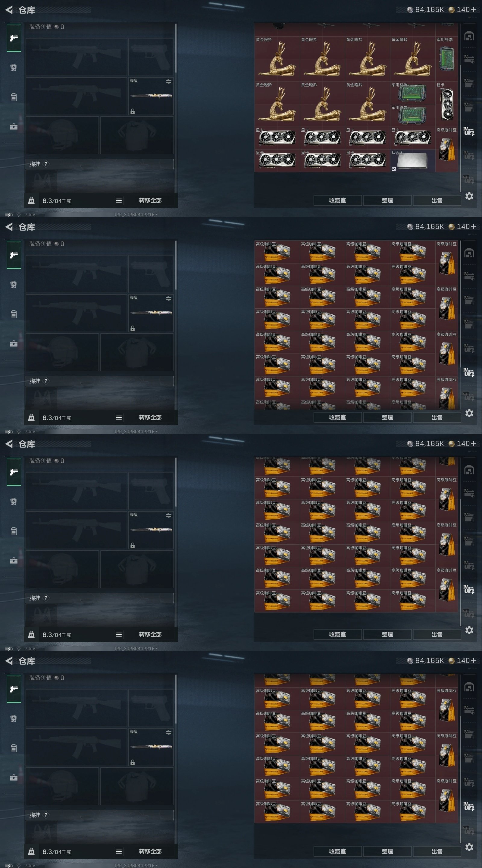Screen dimensions: 482x868
Task: Select the main stash tab icon
Action: 469,36
